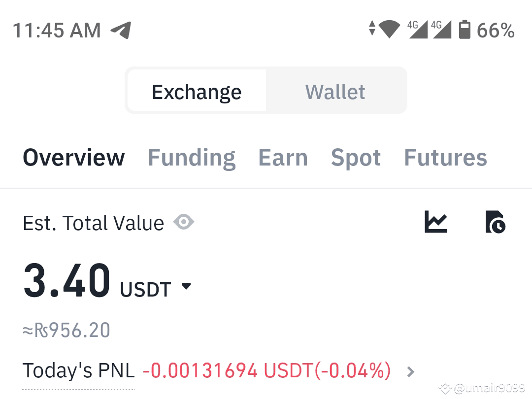Expand Today's PNL details chevron
This screenshot has width=532, height=399.
coord(410,372)
